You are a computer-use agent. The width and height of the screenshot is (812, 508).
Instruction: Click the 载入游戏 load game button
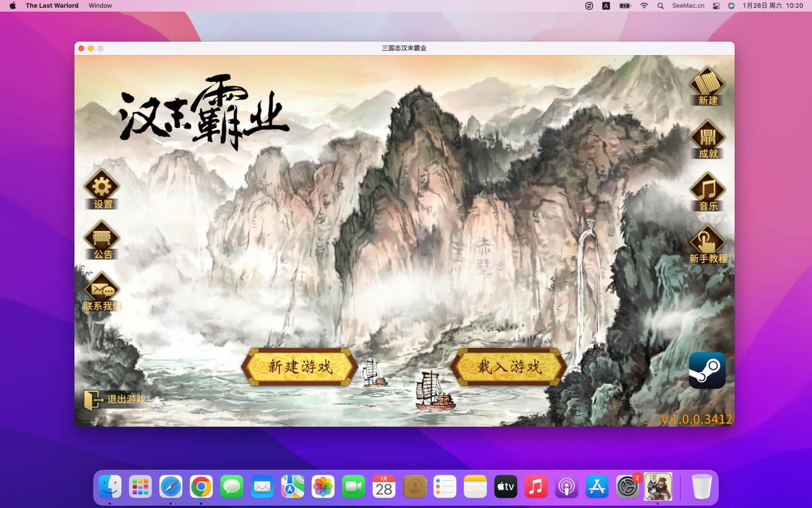509,366
